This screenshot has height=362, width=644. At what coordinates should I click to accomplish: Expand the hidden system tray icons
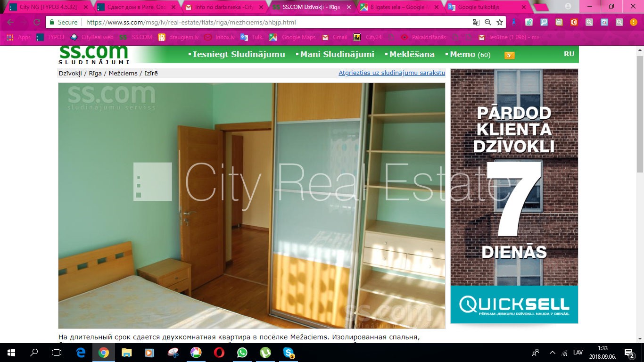tap(552, 353)
